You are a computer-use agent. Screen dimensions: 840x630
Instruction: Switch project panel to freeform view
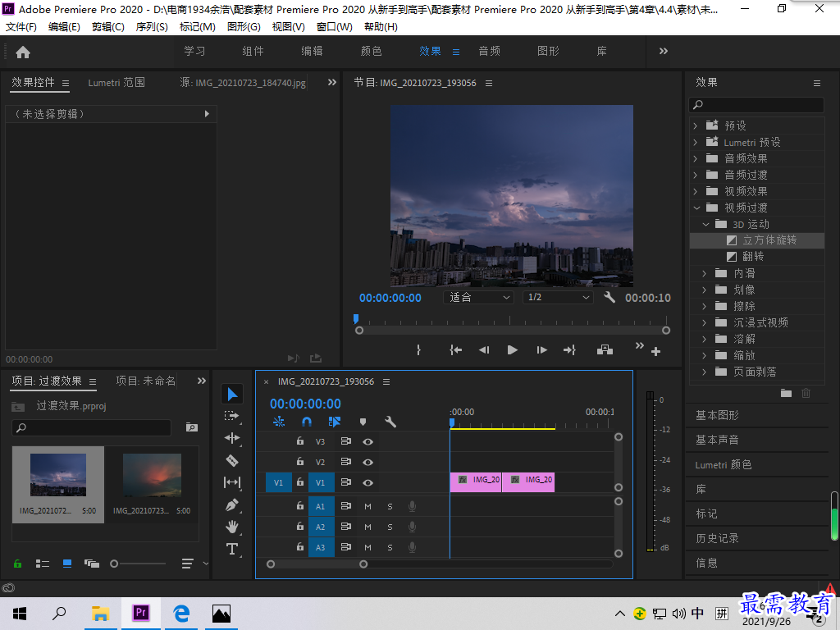pos(92,564)
